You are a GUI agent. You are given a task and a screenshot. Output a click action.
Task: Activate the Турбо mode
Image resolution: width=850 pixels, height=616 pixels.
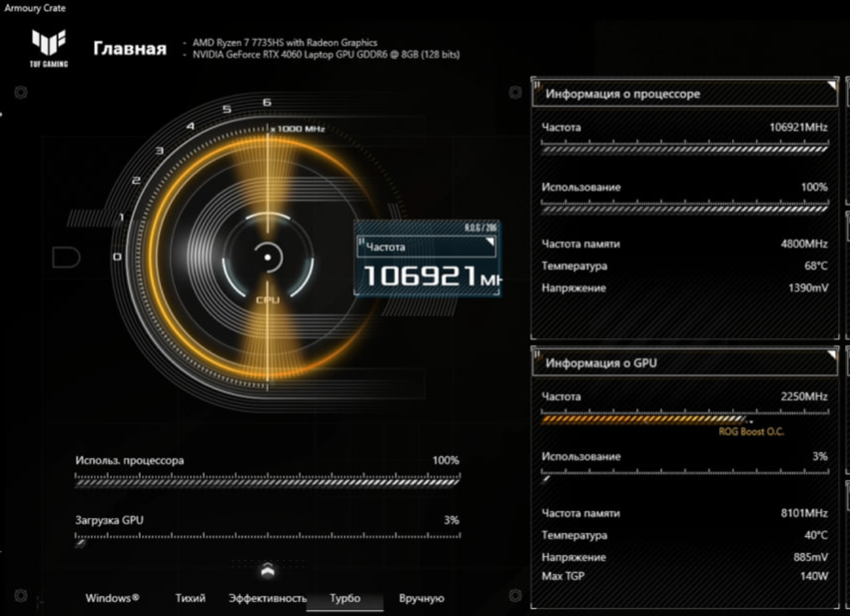[x=345, y=598]
